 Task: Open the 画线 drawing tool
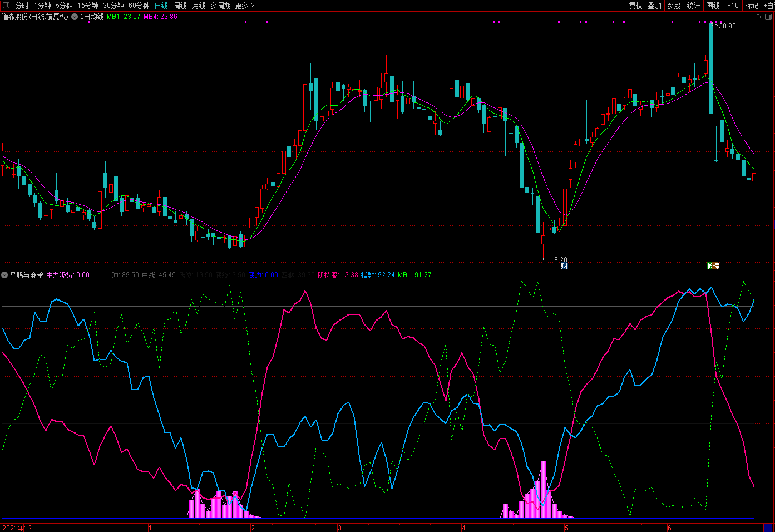pos(713,6)
